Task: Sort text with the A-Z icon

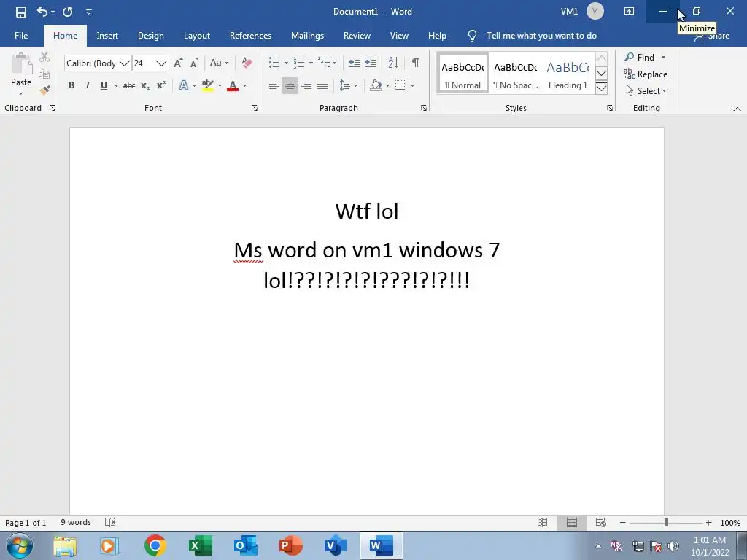Action: pyautogui.click(x=393, y=63)
